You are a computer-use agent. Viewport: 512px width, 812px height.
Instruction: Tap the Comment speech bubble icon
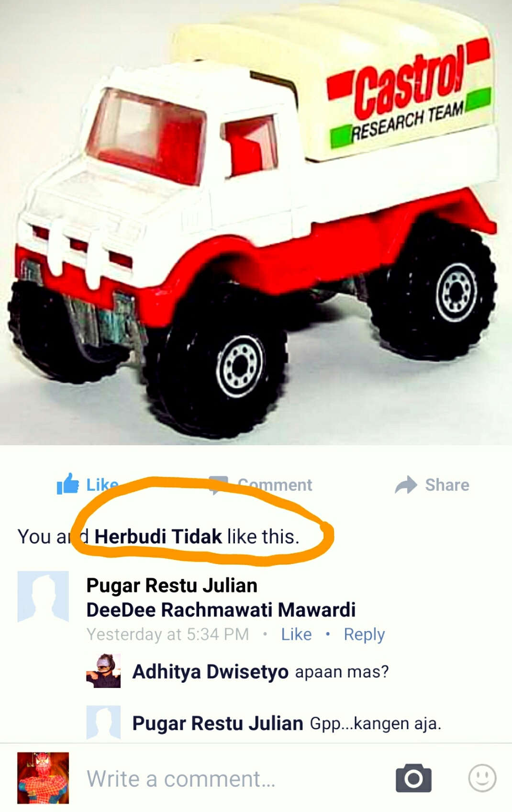[x=219, y=485]
